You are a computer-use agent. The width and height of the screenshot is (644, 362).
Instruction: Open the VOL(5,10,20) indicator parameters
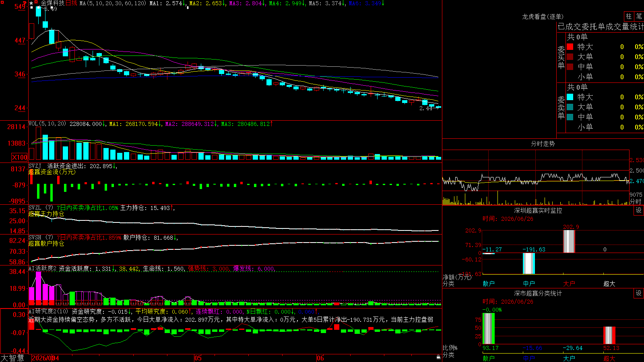pyautogui.click(x=47, y=124)
